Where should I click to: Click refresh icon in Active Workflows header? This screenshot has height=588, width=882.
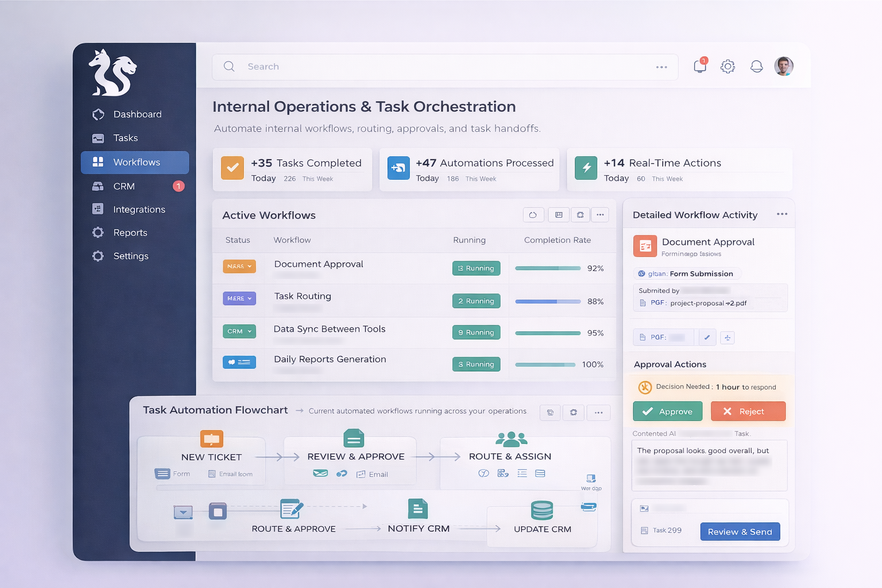point(533,215)
